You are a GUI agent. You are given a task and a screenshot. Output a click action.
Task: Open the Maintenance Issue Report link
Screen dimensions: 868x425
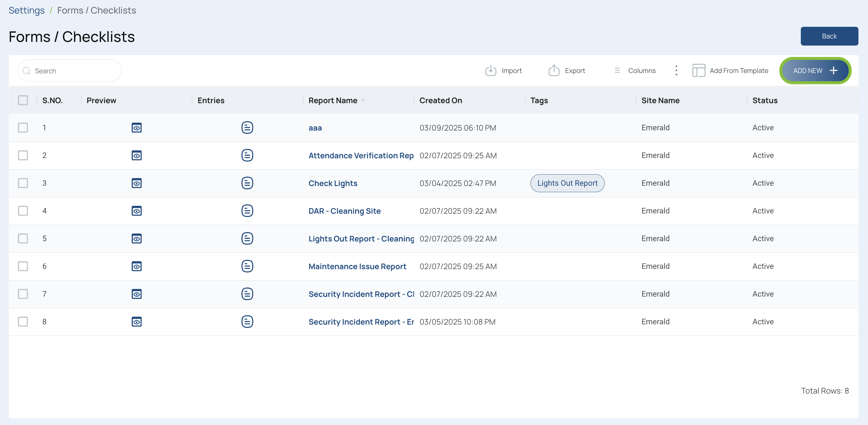(x=357, y=266)
